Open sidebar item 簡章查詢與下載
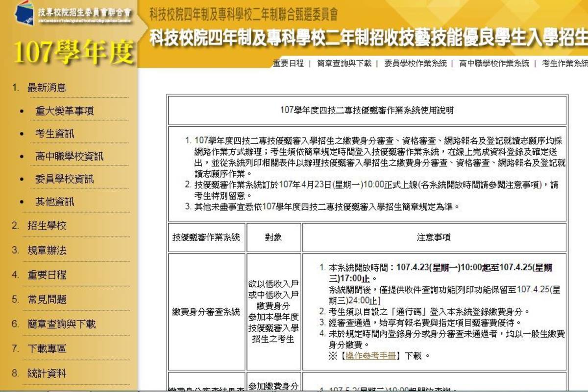This screenshot has width=588, height=392. point(61,324)
